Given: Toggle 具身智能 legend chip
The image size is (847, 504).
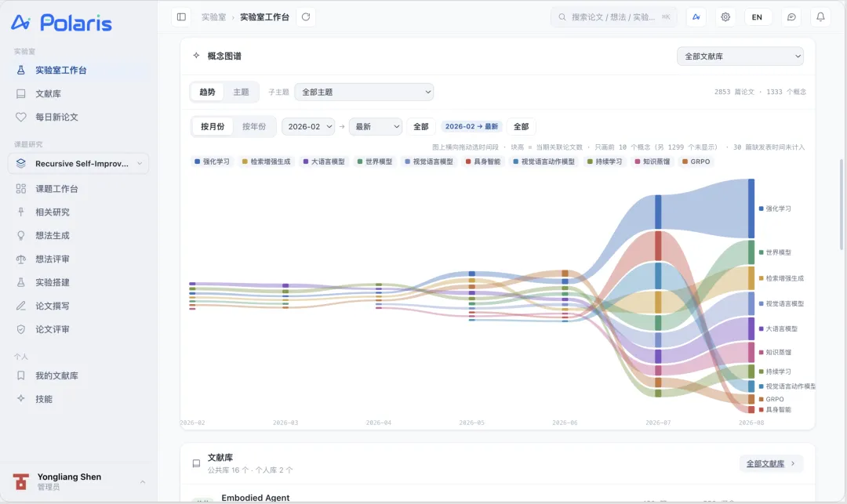Looking at the screenshot, I should pos(483,161).
